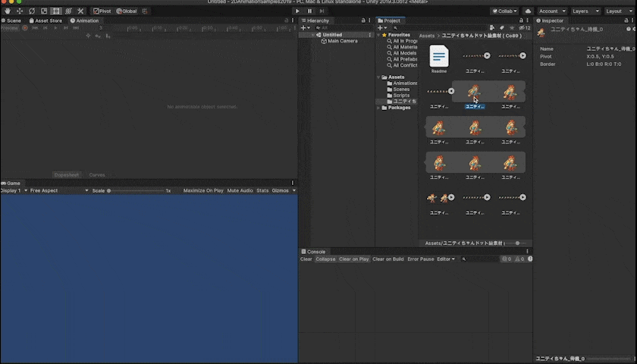This screenshot has height=364, width=637.
Task: Toggle Global/Local handle rotation
Action: [x=127, y=11]
